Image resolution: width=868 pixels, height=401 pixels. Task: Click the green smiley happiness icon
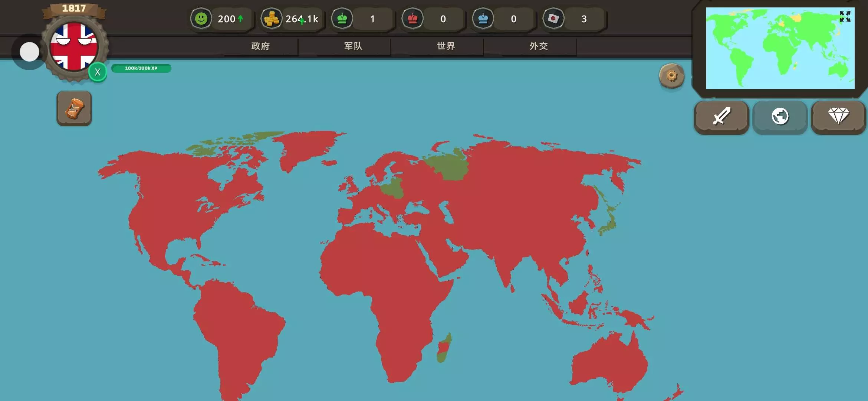(x=201, y=19)
